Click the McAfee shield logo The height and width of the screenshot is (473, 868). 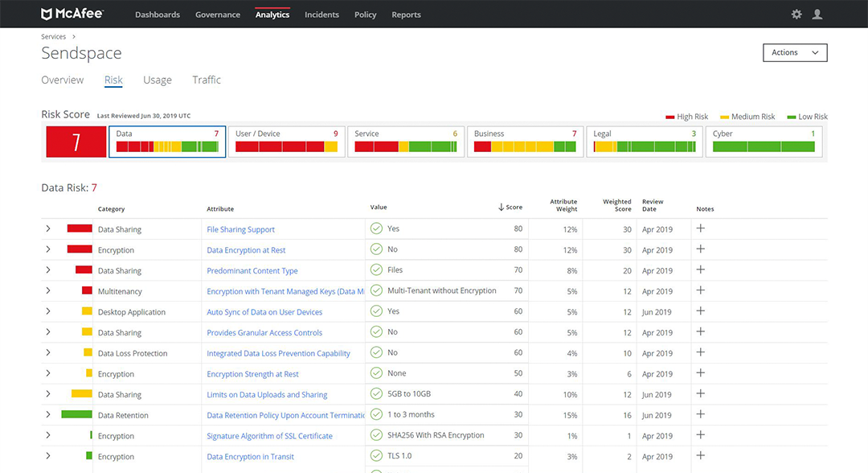[x=47, y=14]
